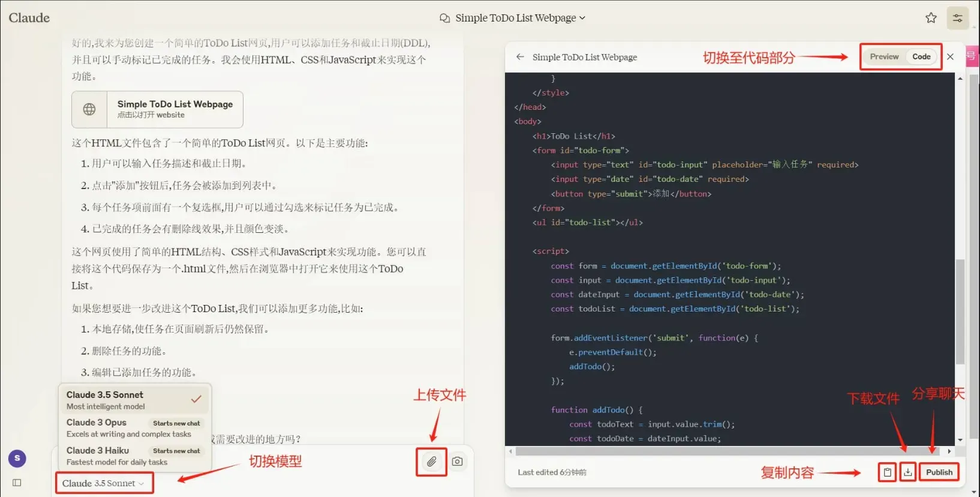980x497 pixels.
Task: Select Claude 3 Opus model option
Action: 134,428
